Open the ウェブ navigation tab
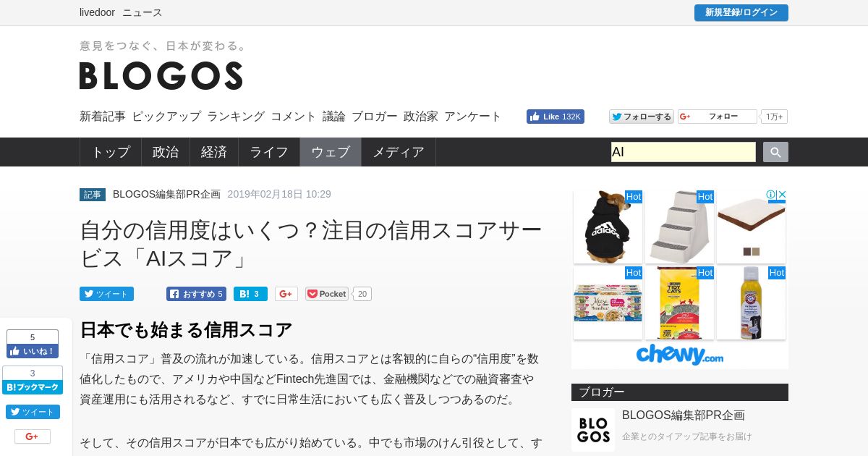 (331, 152)
